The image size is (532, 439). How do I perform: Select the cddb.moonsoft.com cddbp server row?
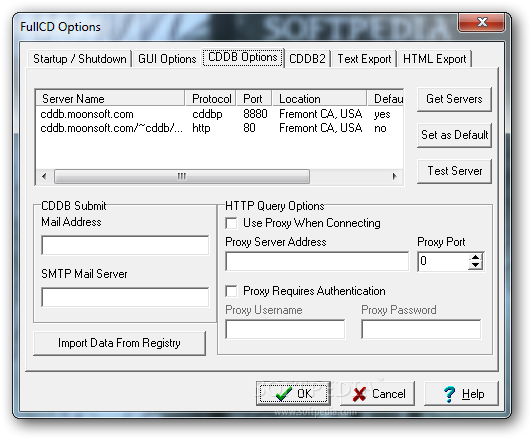pos(219,114)
